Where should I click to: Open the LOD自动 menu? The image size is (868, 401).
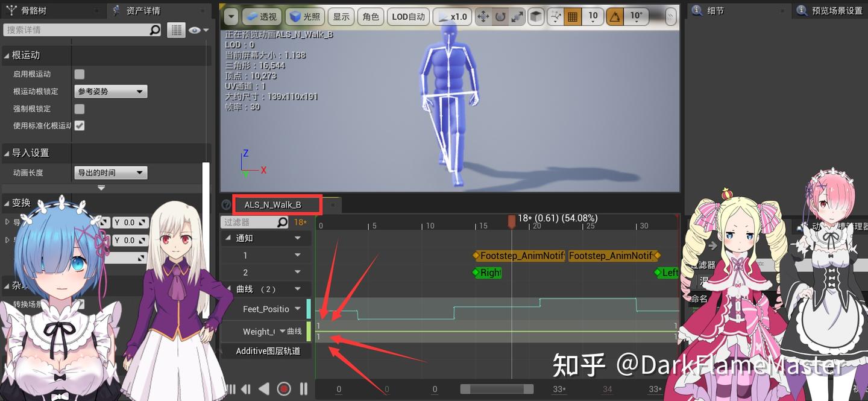408,17
